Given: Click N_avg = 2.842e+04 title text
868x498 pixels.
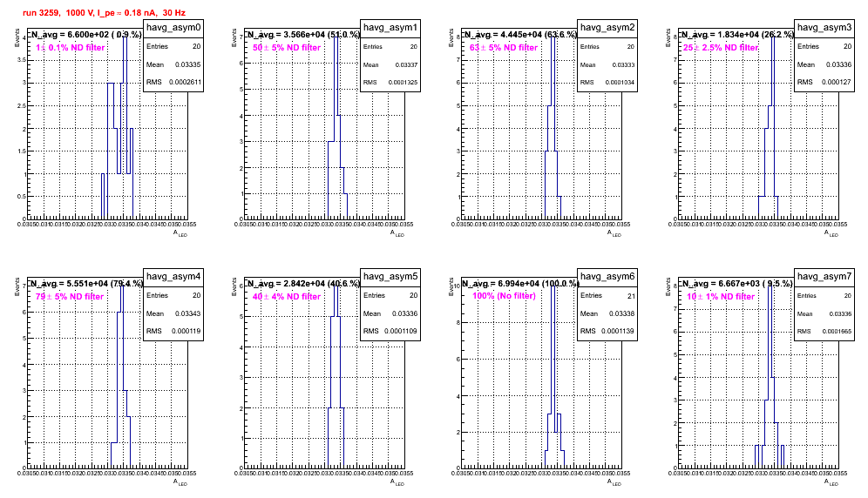Looking at the screenshot, I should pyautogui.click(x=303, y=283).
